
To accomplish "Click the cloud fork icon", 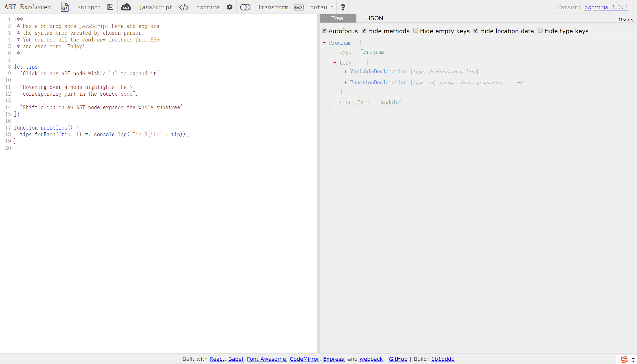I will pyautogui.click(x=126, y=7).
